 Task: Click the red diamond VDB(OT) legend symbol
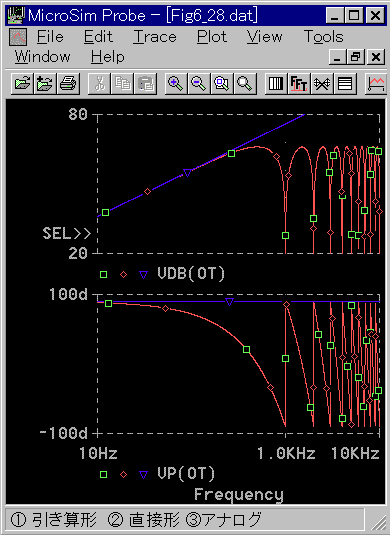(x=124, y=274)
